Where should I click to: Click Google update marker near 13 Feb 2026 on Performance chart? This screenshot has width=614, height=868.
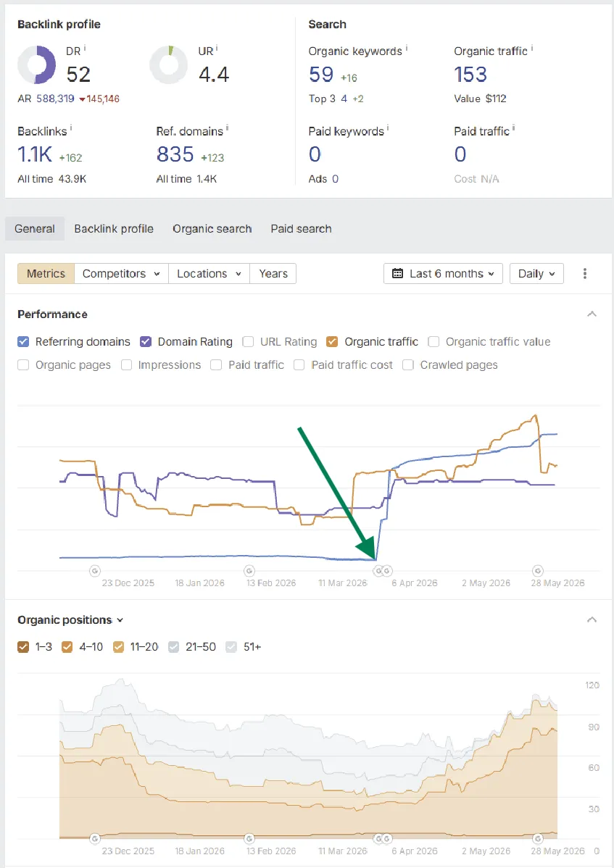[x=249, y=571]
